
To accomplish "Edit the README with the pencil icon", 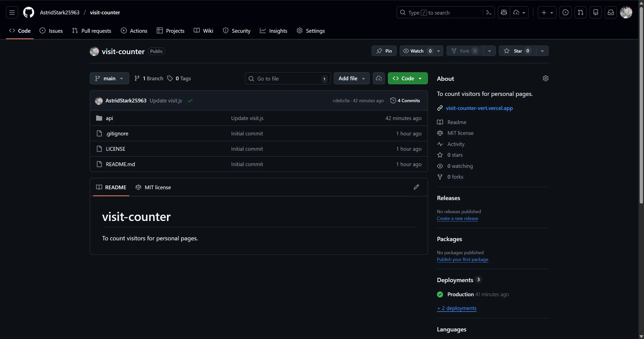I will (416, 187).
